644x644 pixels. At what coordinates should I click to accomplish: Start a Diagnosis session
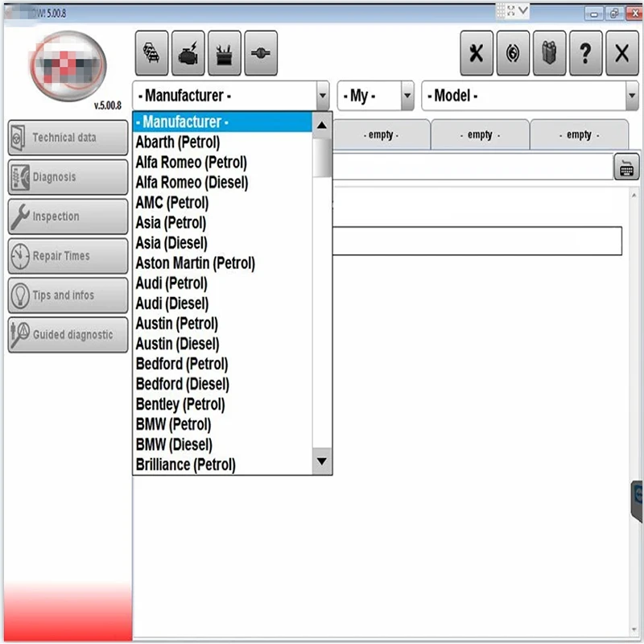(67, 176)
